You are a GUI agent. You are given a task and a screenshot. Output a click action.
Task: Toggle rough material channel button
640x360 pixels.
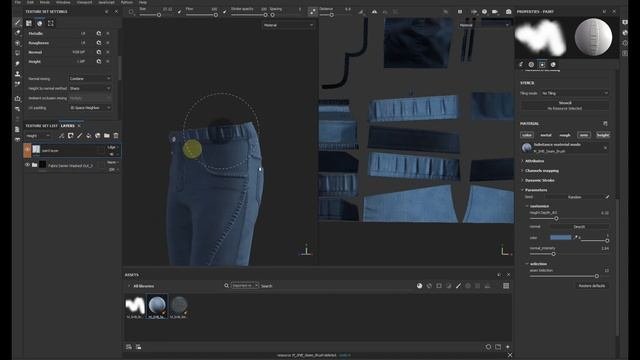[565, 135]
